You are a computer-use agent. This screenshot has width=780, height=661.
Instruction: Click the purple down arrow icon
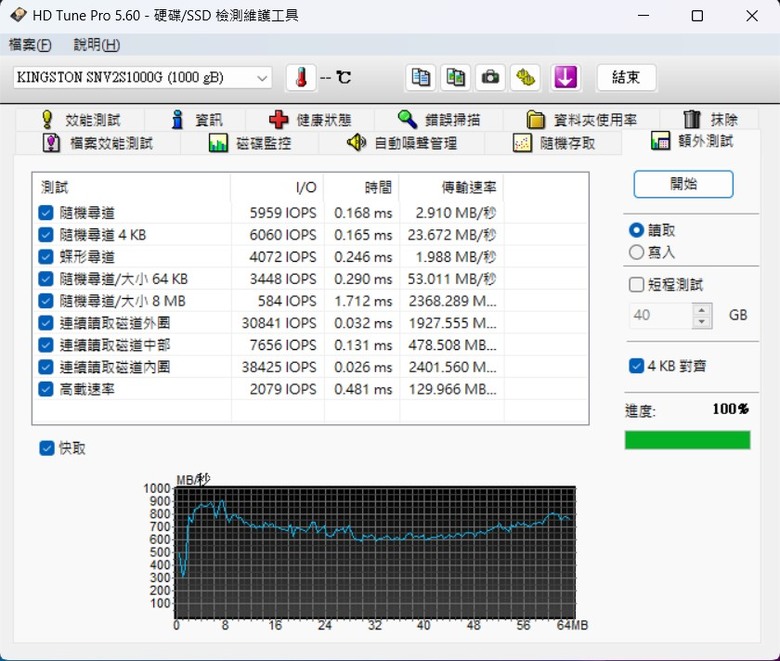click(566, 78)
